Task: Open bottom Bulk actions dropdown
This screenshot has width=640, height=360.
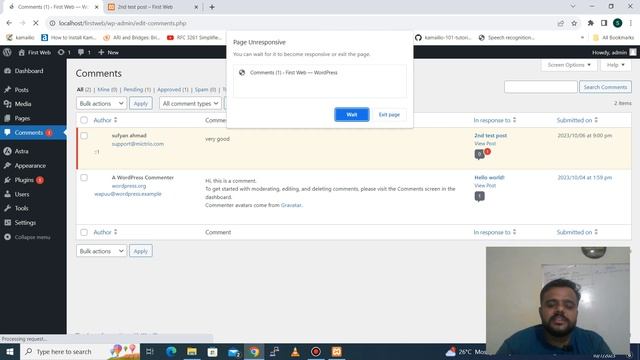Action: click(x=101, y=251)
